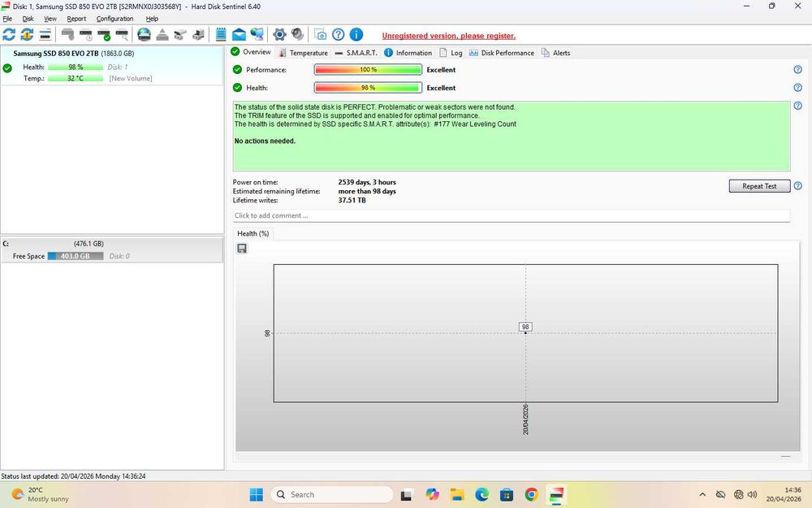
Task: Switch to the Log tab
Action: (x=451, y=53)
